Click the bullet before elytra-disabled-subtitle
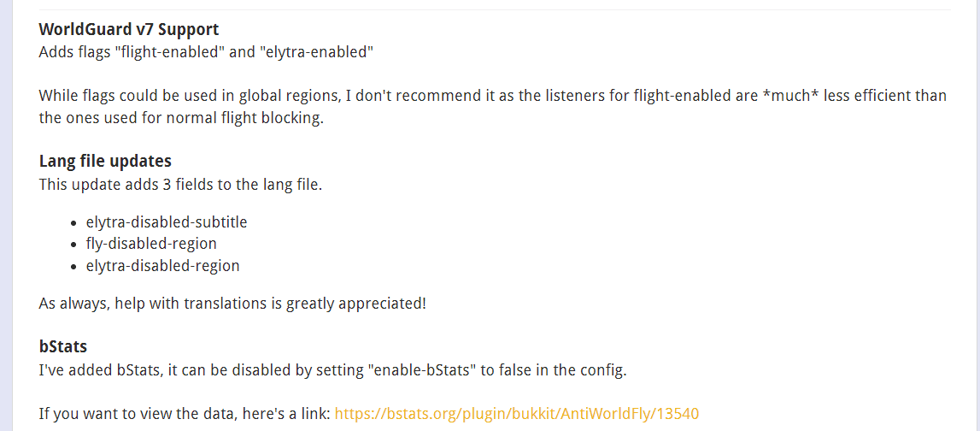This screenshot has width=980, height=431. [74, 223]
